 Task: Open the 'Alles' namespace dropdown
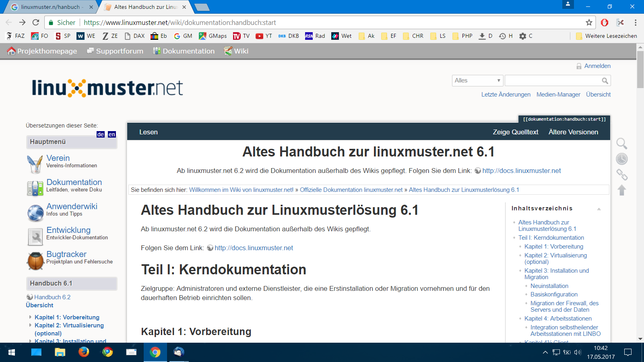pos(478,80)
